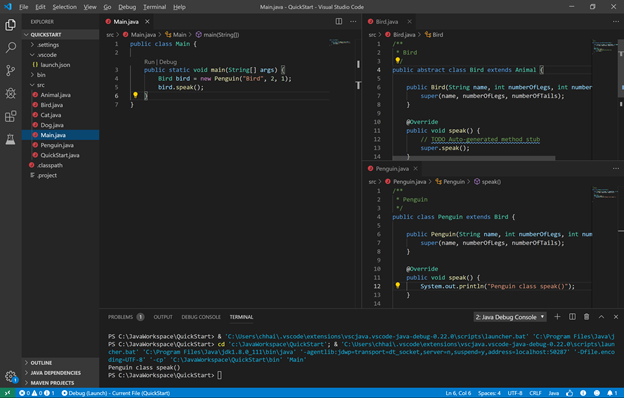Change line endings via CRLF

coord(535,393)
